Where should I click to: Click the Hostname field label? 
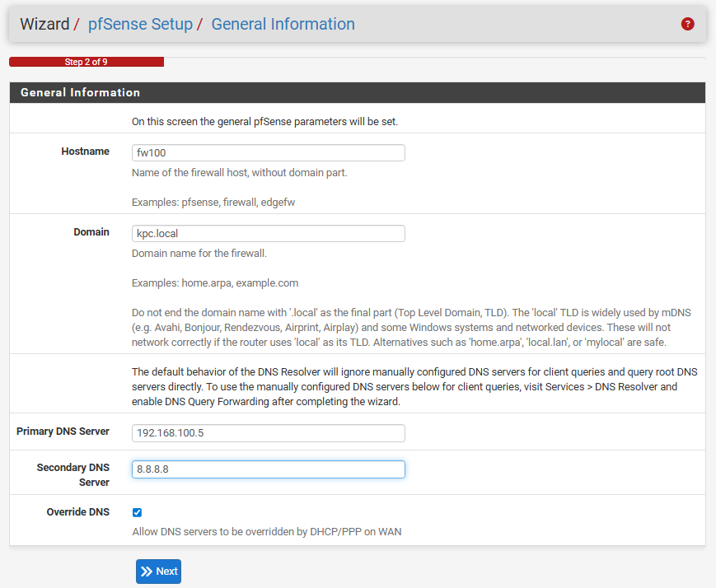click(85, 152)
